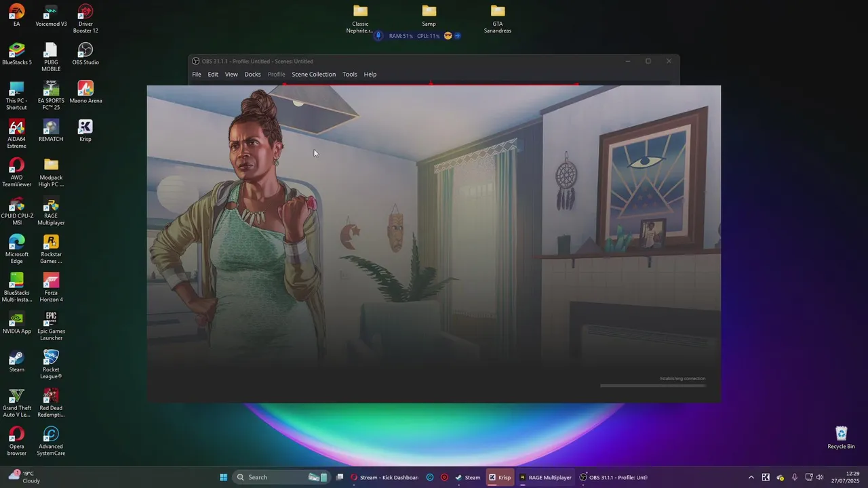Open the Rocket League desktop icon

click(x=51, y=365)
